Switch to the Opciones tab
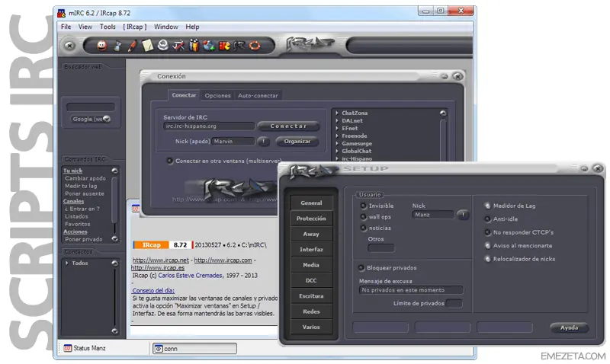This screenshot has height=364, width=610. [x=217, y=95]
